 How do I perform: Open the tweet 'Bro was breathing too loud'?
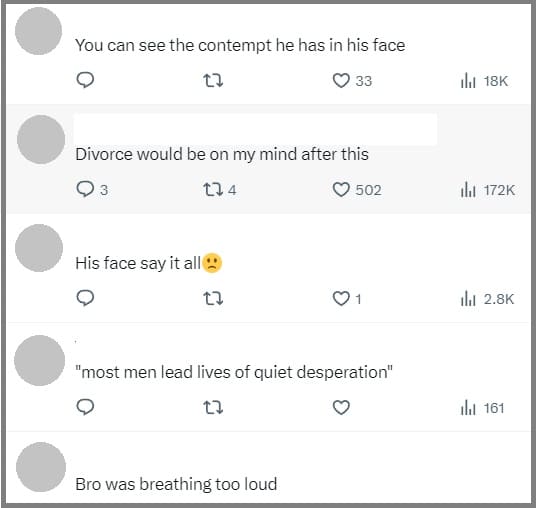coord(176,484)
